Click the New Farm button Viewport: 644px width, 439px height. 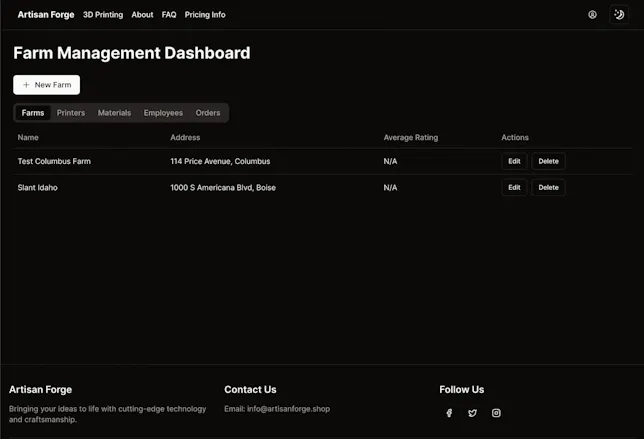[46, 85]
